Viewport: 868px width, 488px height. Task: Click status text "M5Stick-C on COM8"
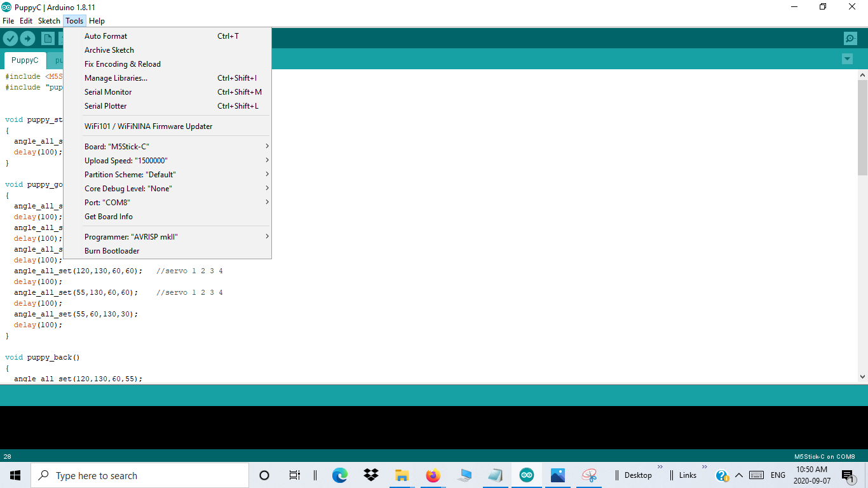[x=824, y=456]
